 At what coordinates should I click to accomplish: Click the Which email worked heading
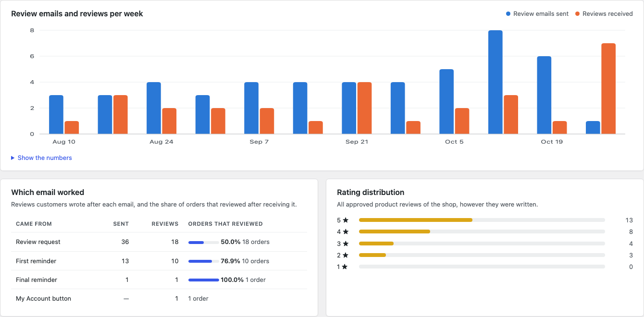point(48,192)
